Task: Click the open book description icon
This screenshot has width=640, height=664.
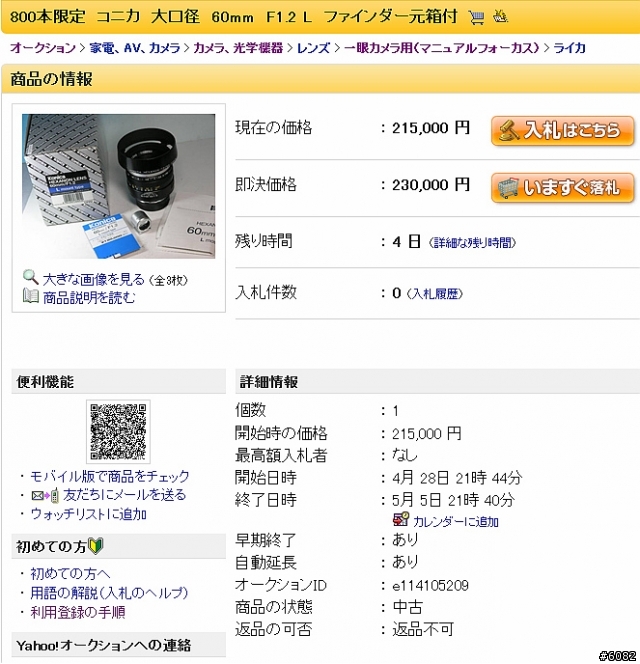Action: pos(30,296)
